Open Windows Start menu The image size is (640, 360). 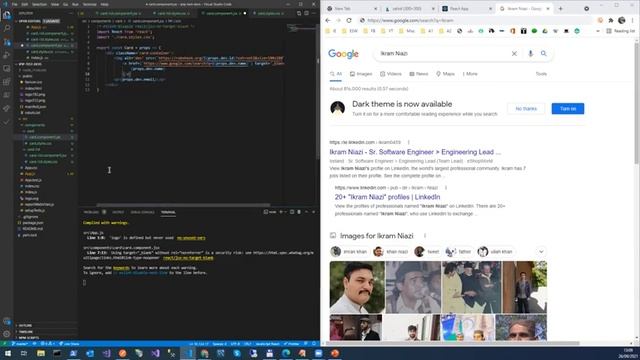tap(7, 353)
